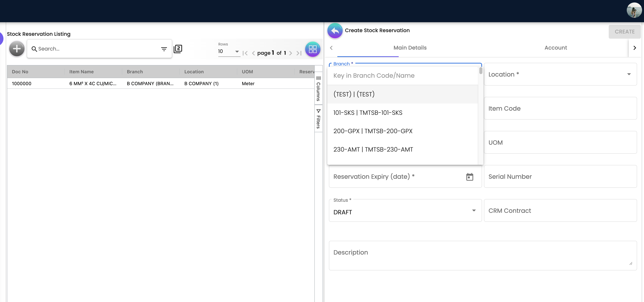The width and height of the screenshot is (644, 302).
Task: Choose the 230-AMT | TMTSB-230-AMT branch option
Action: pyautogui.click(x=402, y=149)
